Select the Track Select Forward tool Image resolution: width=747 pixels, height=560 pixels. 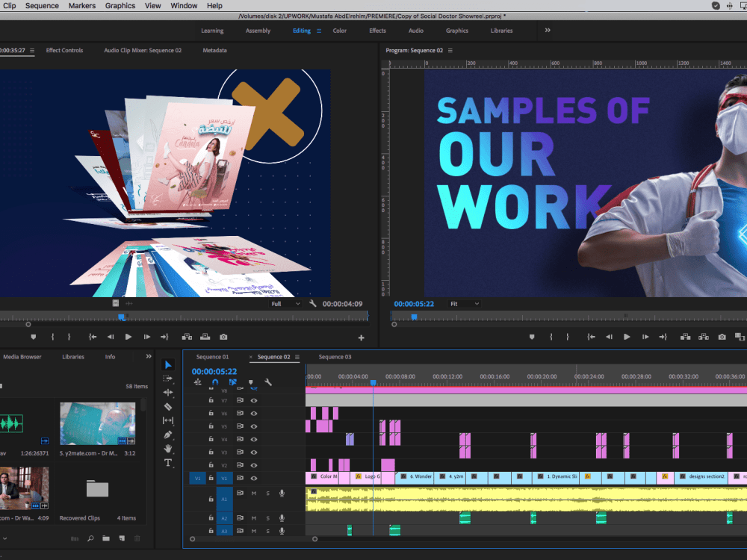(167, 379)
